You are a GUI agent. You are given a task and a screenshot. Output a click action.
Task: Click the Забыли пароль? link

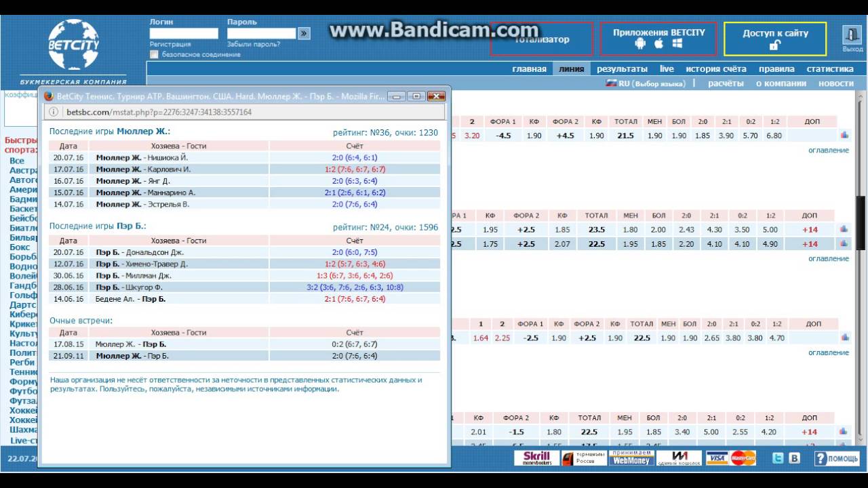click(254, 44)
